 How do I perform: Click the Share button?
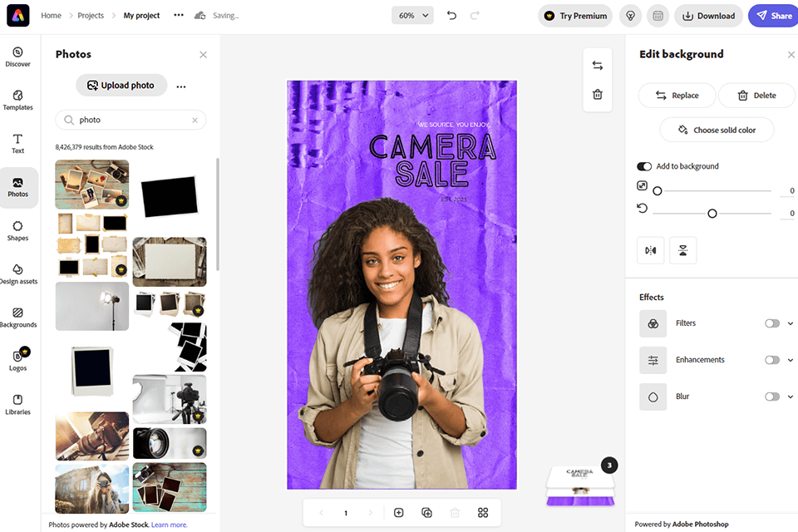[774, 16]
